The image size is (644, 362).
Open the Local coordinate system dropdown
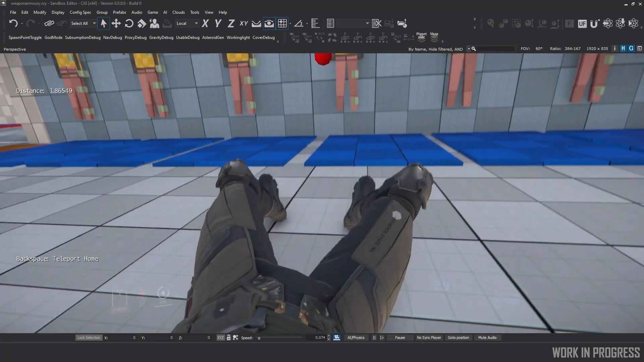tap(196, 23)
